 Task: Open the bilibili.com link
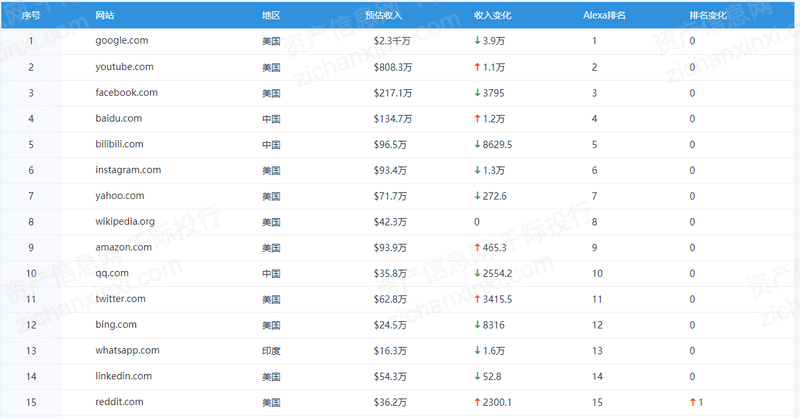(x=119, y=144)
